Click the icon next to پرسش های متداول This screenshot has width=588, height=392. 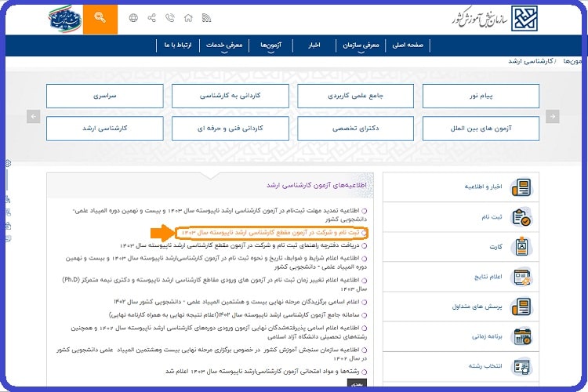[521, 307]
